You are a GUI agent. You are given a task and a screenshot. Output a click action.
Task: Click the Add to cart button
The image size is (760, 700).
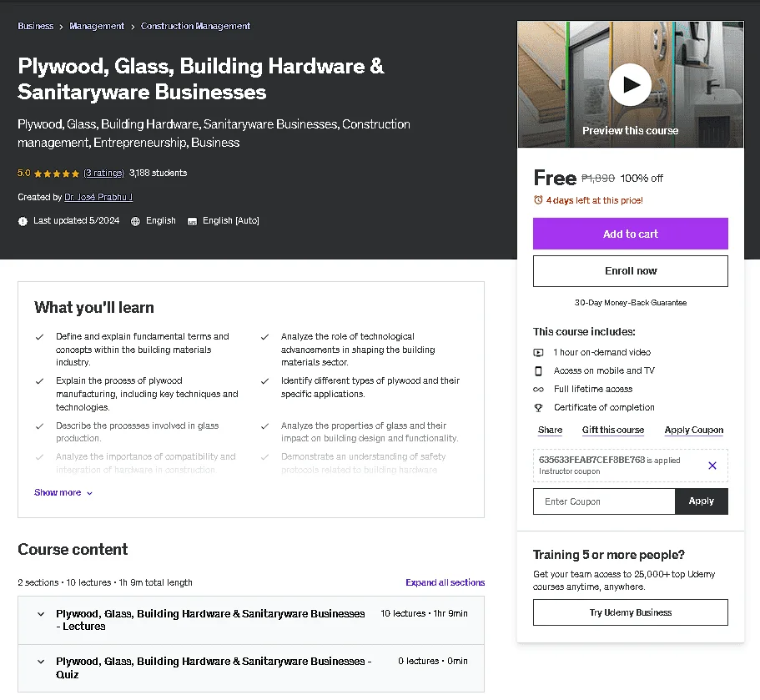(x=630, y=234)
